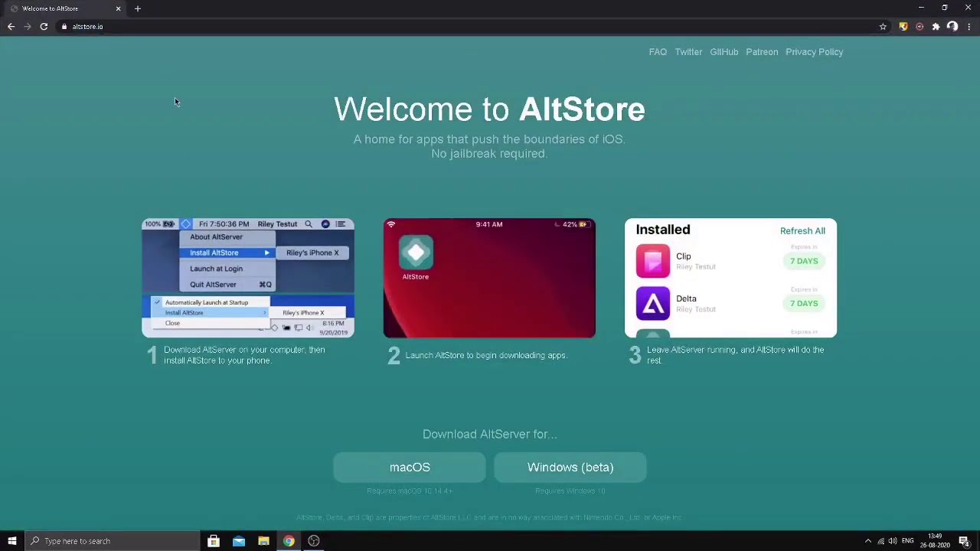Open the volume control in the tray

893,541
